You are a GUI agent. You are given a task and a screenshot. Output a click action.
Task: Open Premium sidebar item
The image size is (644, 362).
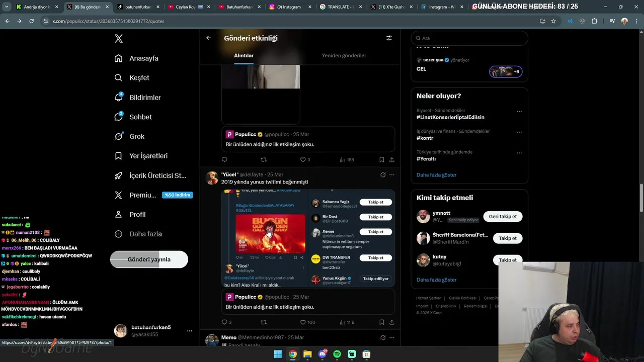153,195
